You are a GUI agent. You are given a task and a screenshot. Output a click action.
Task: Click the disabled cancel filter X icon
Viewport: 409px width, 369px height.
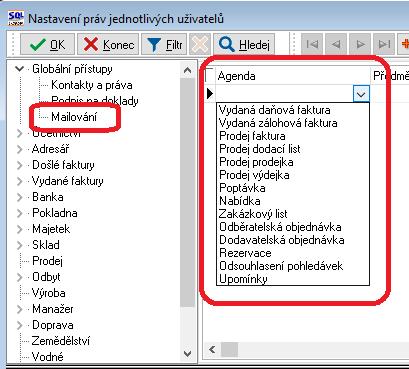coord(200,44)
